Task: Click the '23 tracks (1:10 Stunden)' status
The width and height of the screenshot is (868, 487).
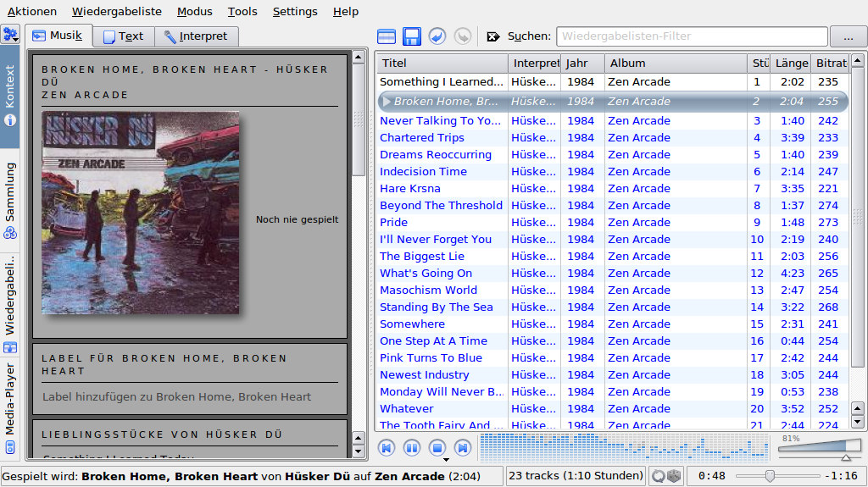Action: click(x=576, y=476)
